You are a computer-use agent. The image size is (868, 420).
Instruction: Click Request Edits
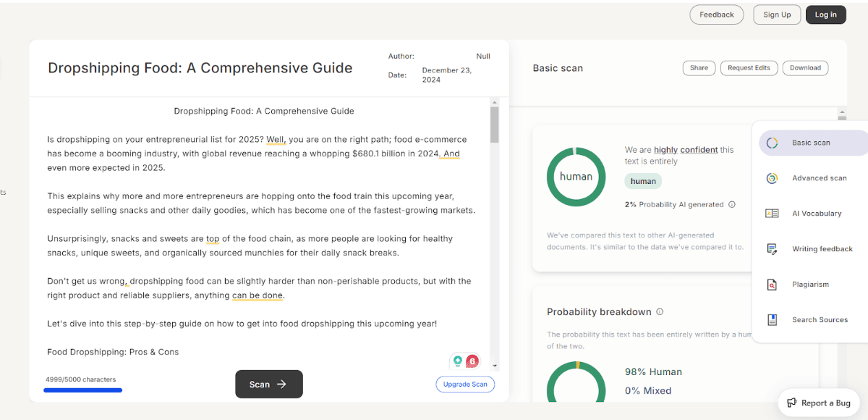tap(749, 68)
